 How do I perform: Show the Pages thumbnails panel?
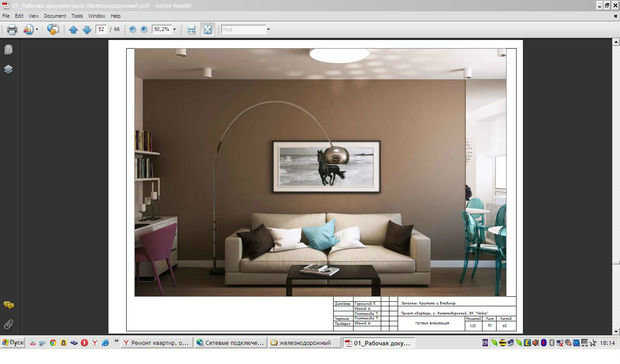pos(8,49)
